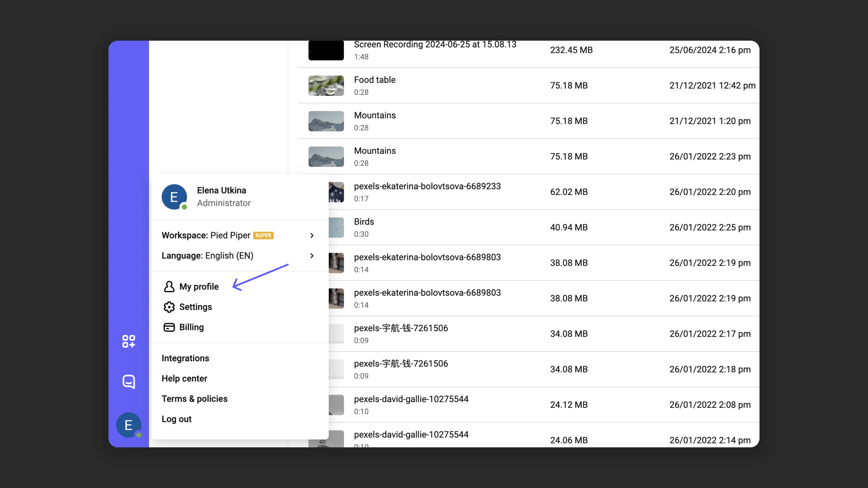Click the 0:30 duration under Birds
The image size is (868, 488).
click(x=361, y=234)
